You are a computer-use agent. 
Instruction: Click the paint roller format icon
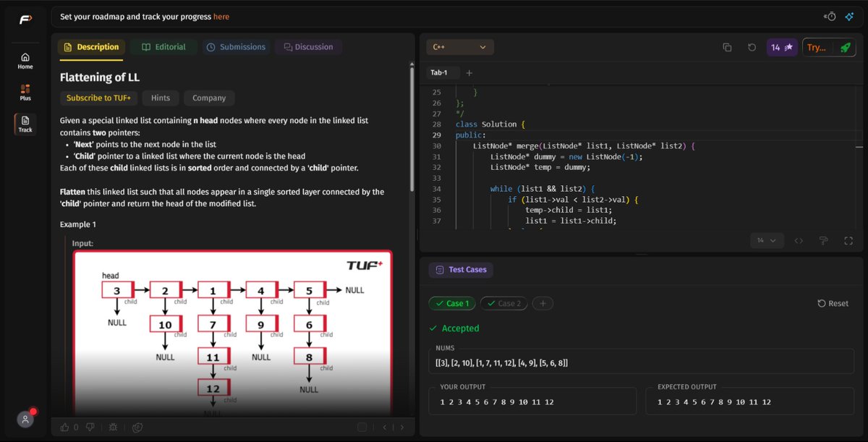point(823,240)
